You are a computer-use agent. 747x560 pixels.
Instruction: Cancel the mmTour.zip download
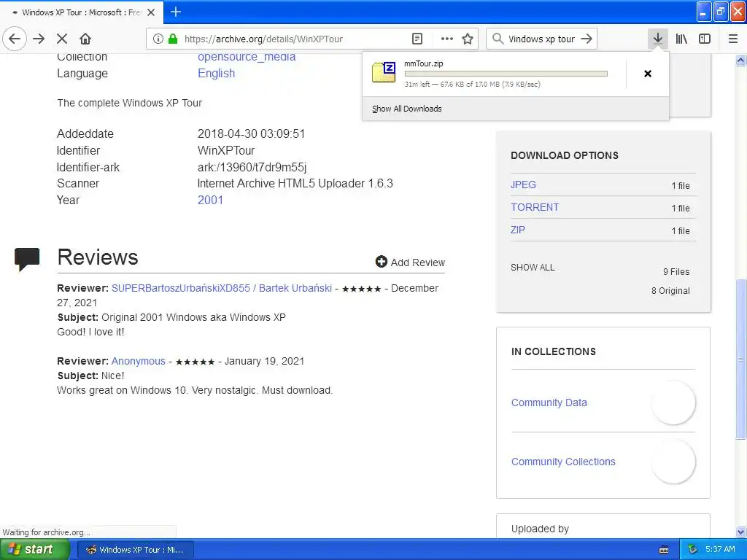pyautogui.click(x=648, y=74)
